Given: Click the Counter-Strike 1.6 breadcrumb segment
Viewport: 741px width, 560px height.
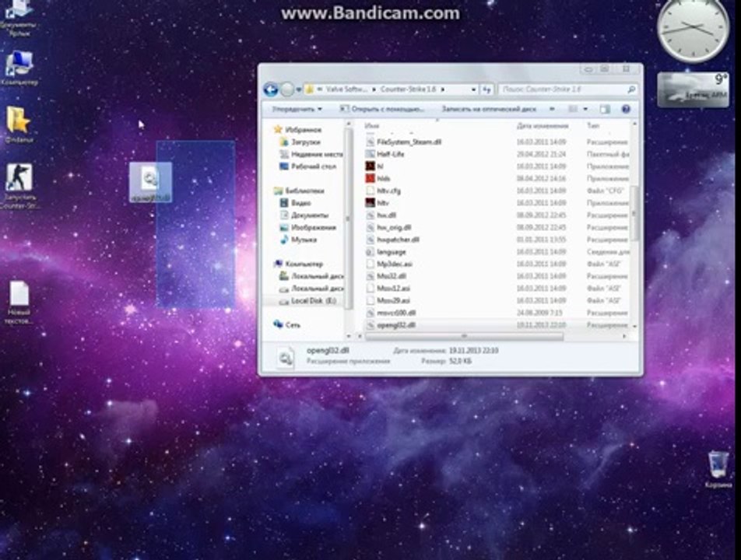Looking at the screenshot, I should tap(408, 89).
